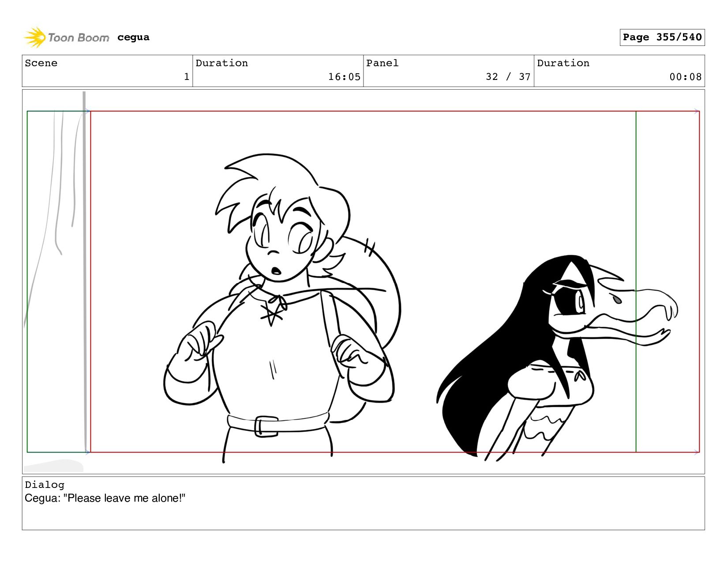
Task: Select the project title 'cegua'
Action: (133, 37)
